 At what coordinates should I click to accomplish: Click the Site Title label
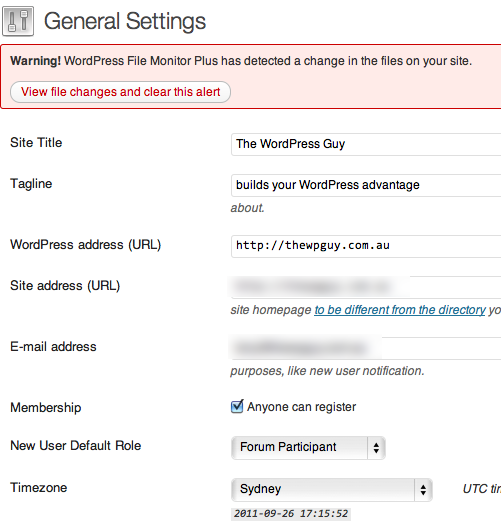[36, 142]
